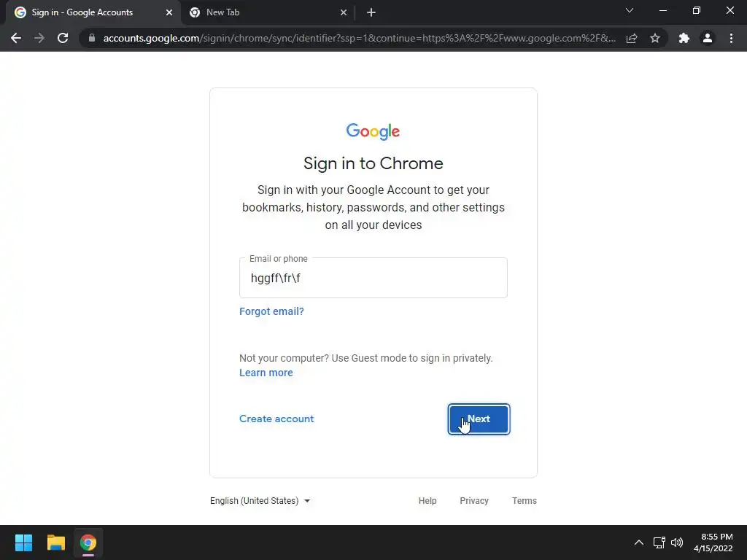The image size is (747, 560).
Task: View site information via the lock icon
Action: coord(92,38)
